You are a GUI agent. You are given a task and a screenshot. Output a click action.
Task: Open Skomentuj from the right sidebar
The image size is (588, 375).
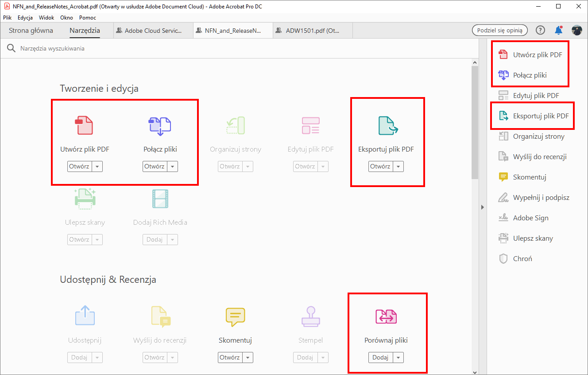(522, 177)
